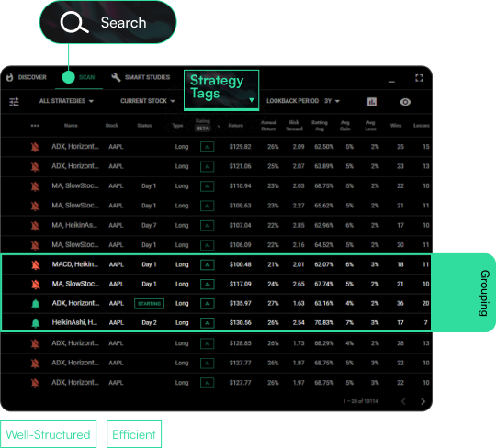Open the All Strategies dropdown
Screen dimensions: 496x448
tap(66, 101)
